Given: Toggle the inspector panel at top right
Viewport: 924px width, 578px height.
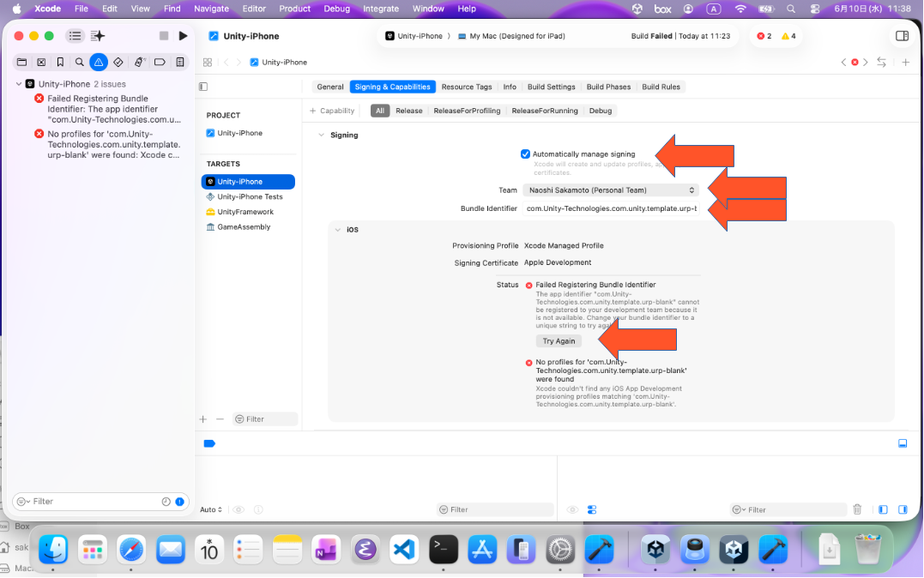Looking at the screenshot, I should [902, 36].
